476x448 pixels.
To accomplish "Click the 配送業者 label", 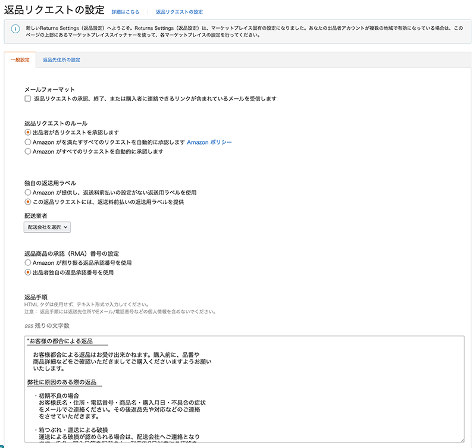I will 36,216.
